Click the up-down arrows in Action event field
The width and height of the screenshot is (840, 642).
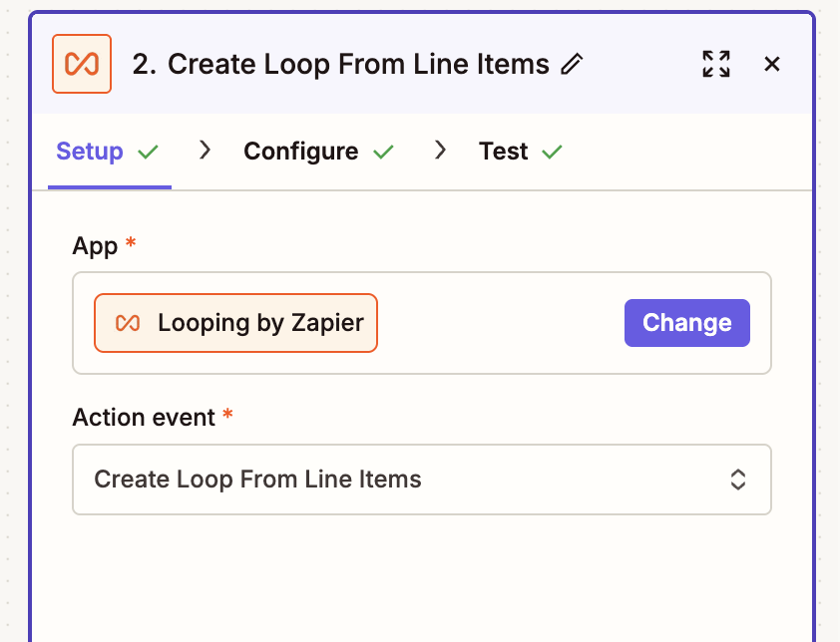point(738,480)
